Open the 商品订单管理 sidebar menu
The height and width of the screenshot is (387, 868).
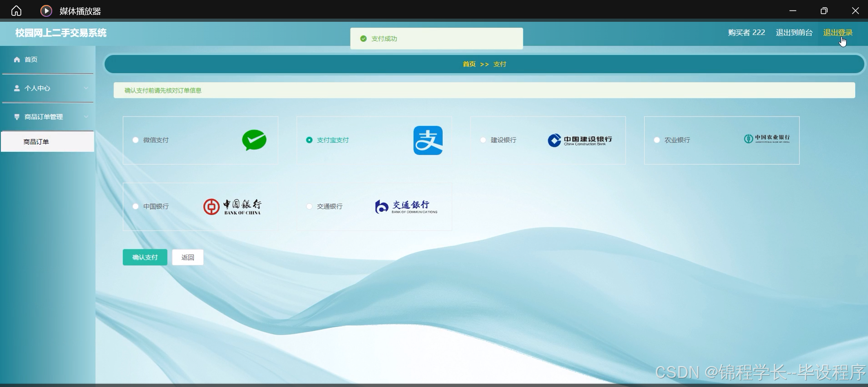pos(48,117)
